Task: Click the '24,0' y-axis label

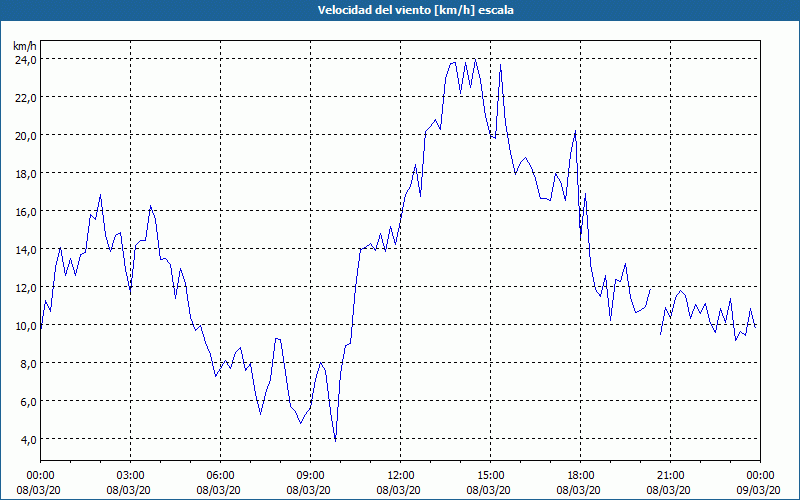Action: (25, 60)
